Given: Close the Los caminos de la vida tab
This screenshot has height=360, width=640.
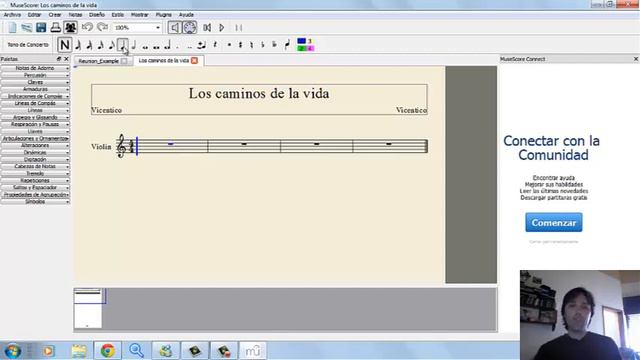Looking at the screenshot, I should click(x=195, y=60).
